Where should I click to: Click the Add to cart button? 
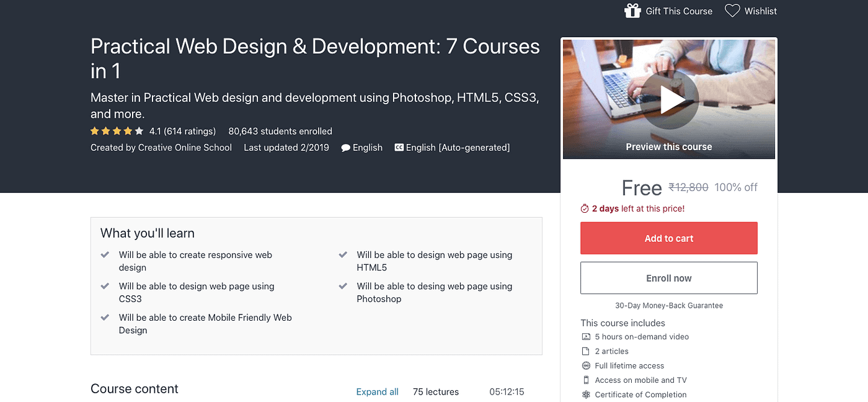pos(669,238)
